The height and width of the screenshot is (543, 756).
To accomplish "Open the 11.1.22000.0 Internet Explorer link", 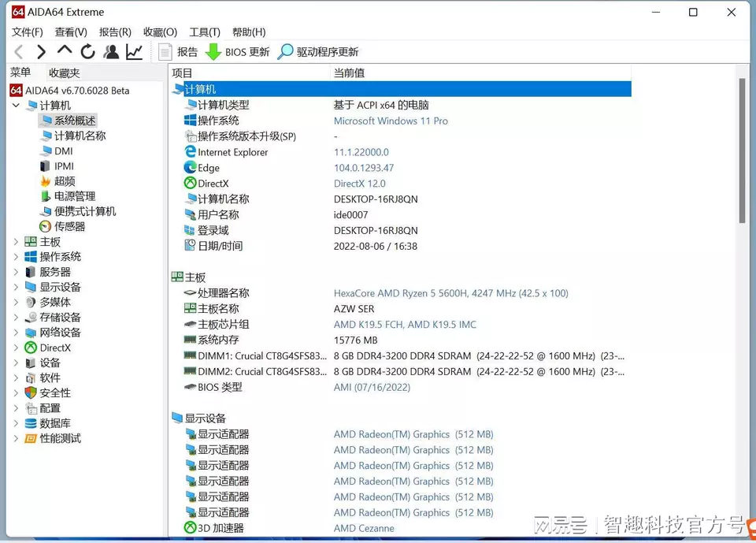I will click(x=361, y=152).
